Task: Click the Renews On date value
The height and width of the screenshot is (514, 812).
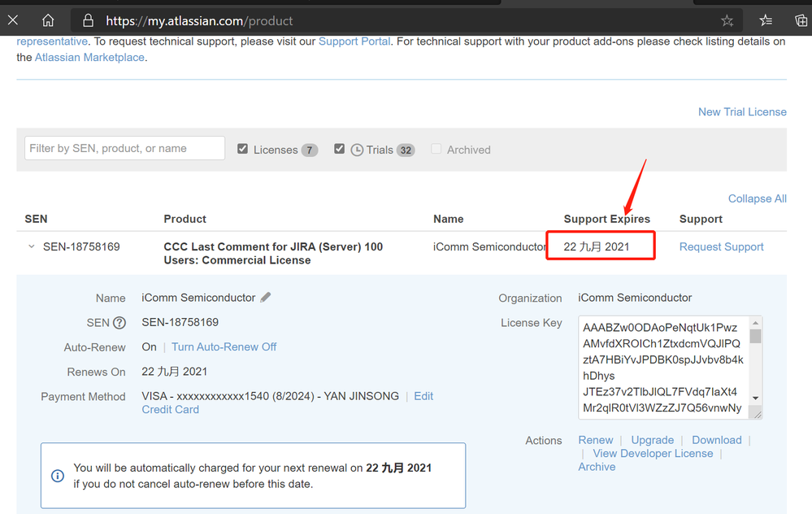Action: click(x=175, y=372)
